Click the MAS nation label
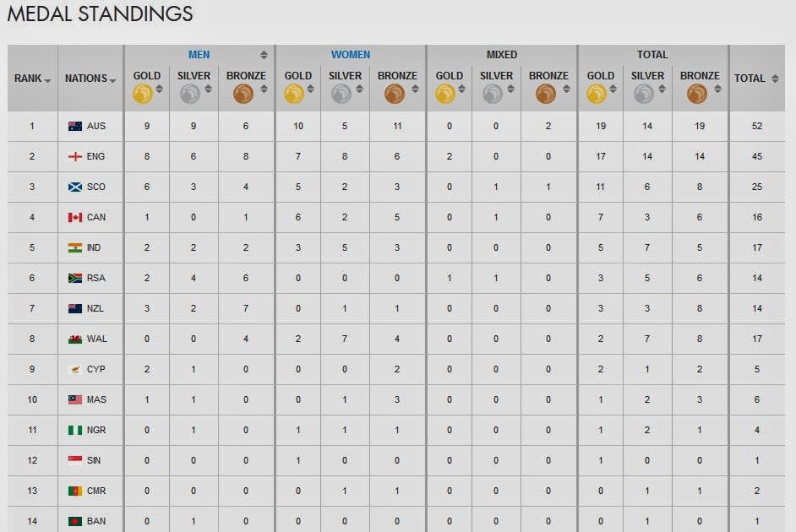Screen dimensions: 796x532 click(96, 399)
